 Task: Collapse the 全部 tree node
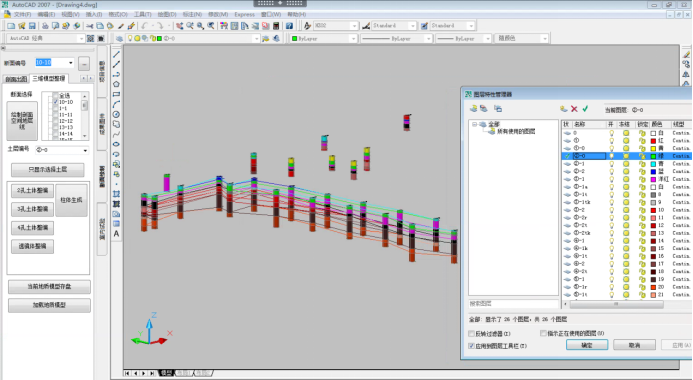(475, 124)
